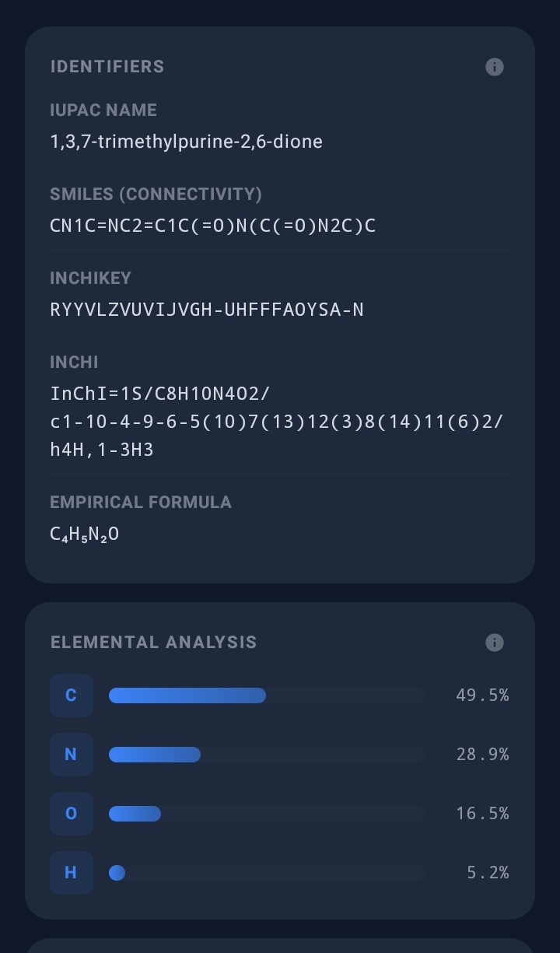
Task: Open the partially visible card below Elemental Analysis
Action: 280,945
